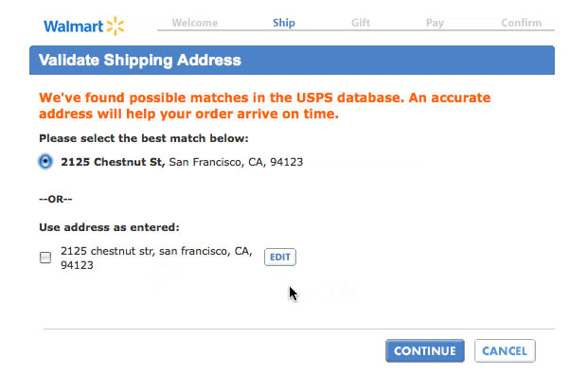Go to the Welcome checkout step

[x=196, y=23]
